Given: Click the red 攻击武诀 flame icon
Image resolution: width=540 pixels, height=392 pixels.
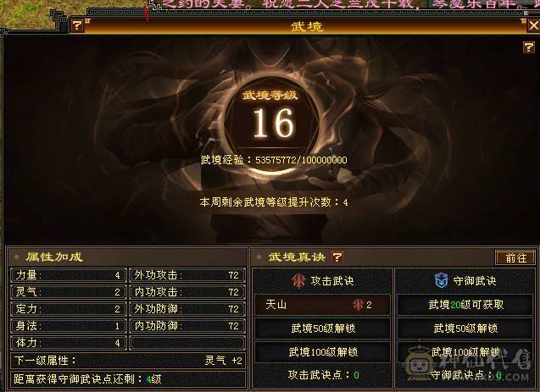Looking at the screenshot, I should [299, 281].
